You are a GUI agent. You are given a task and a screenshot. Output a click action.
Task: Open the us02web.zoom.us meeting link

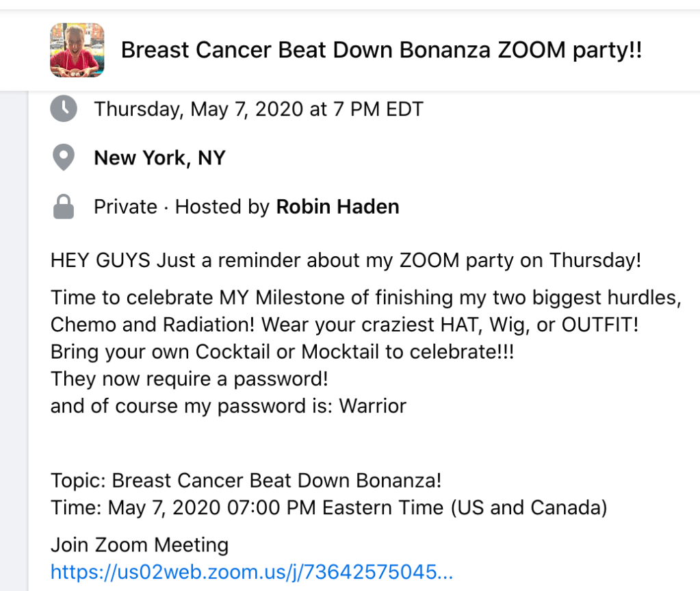[252, 571]
